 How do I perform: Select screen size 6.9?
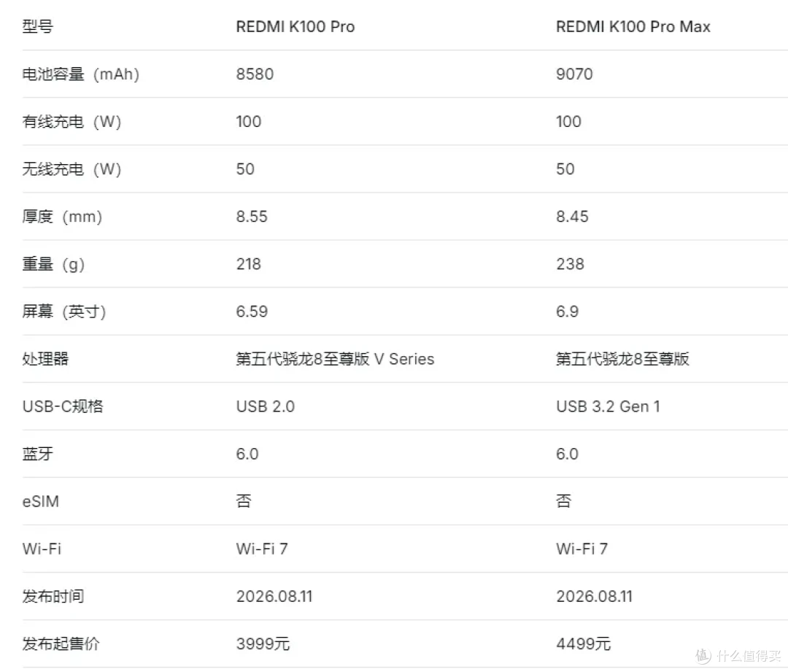coord(567,312)
